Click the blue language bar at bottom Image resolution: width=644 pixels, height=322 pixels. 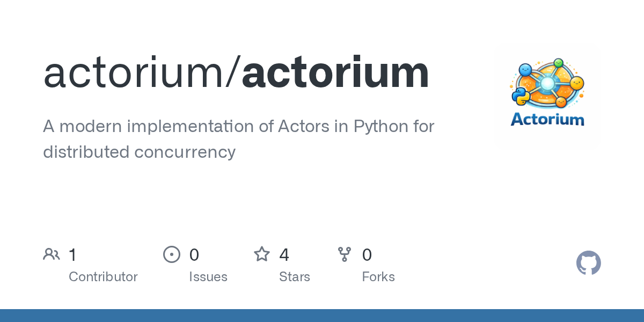(x=322, y=316)
